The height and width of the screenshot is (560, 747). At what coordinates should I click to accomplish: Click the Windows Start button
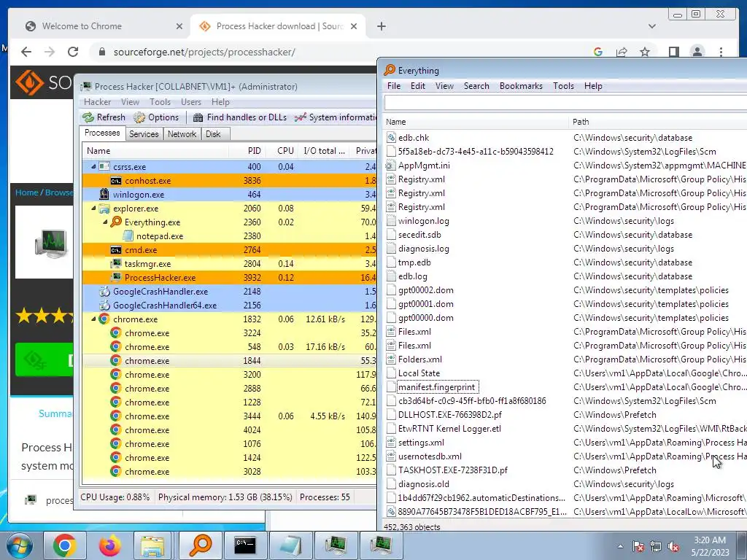[x=20, y=545]
